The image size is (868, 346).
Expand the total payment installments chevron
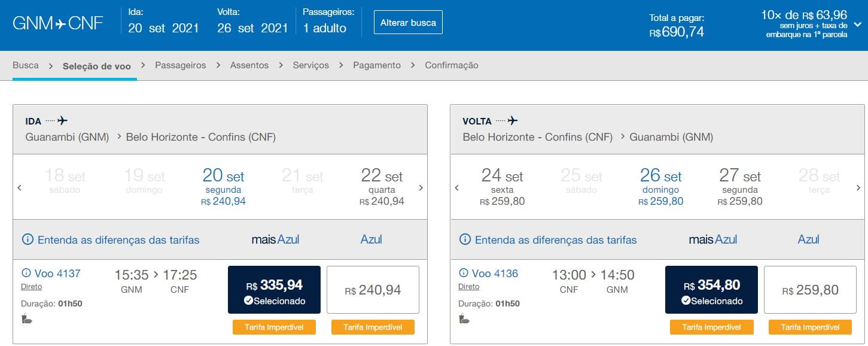[857, 25]
